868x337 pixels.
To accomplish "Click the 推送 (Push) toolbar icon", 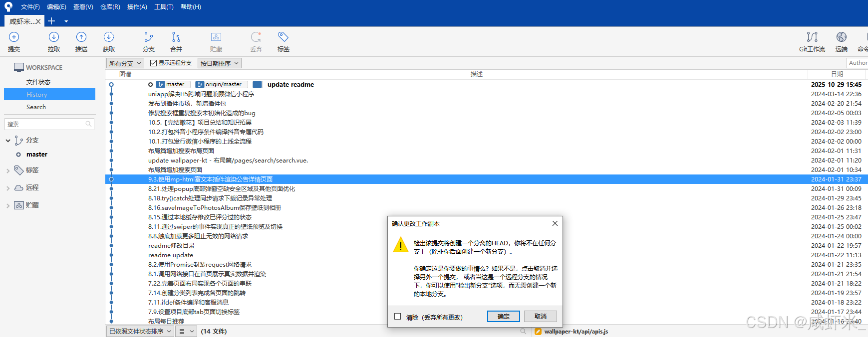I will 81,37.
